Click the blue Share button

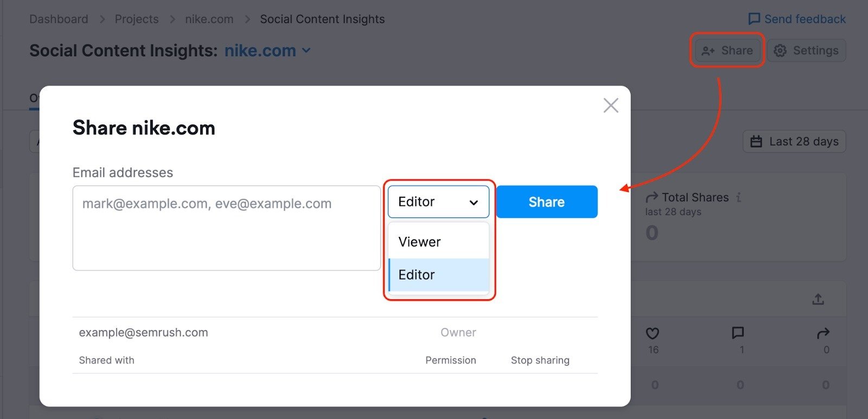click(547, 202)
